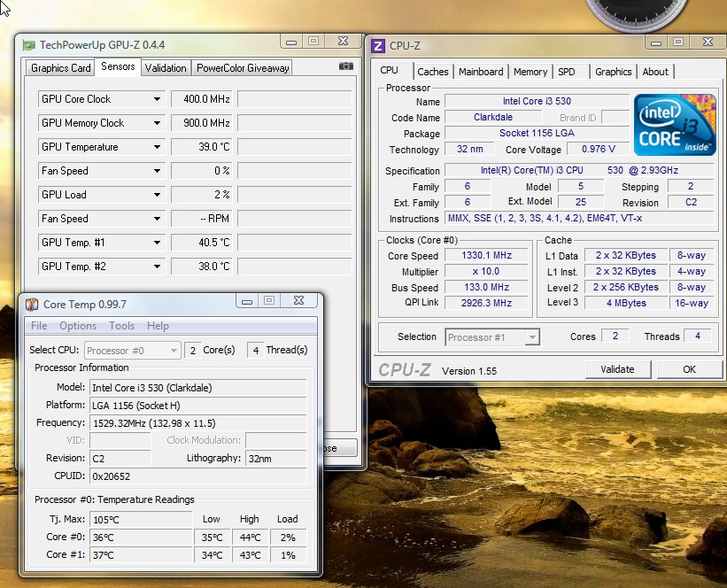Open the CPU-Z Processor #1 selection dropdown
The height and width of the screenshot is (588, 727).
point(532,337)
